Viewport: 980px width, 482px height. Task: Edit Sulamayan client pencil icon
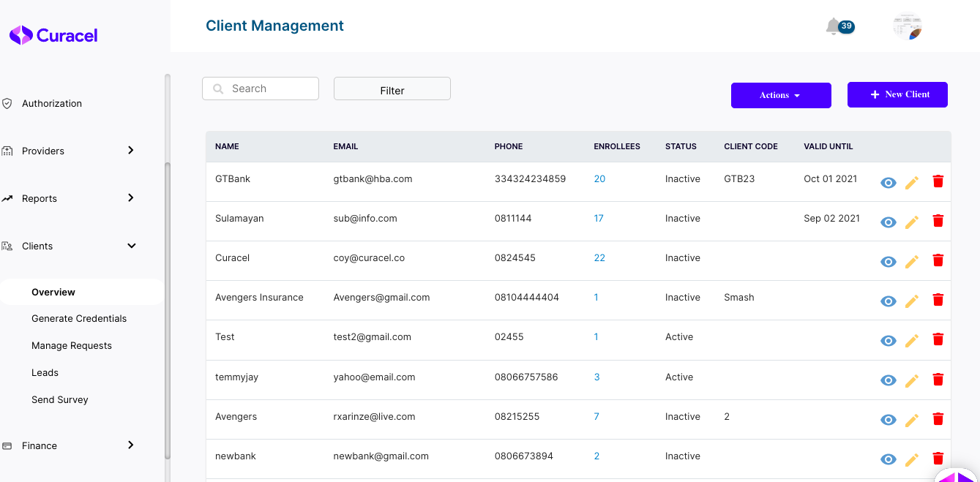point(912,222)
